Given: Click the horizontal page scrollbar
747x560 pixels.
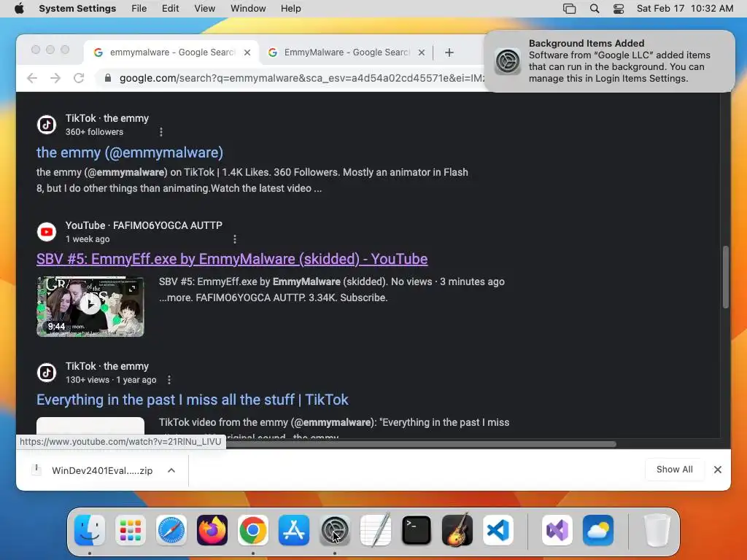Looking at the screenshot, I should click(421, 444).
